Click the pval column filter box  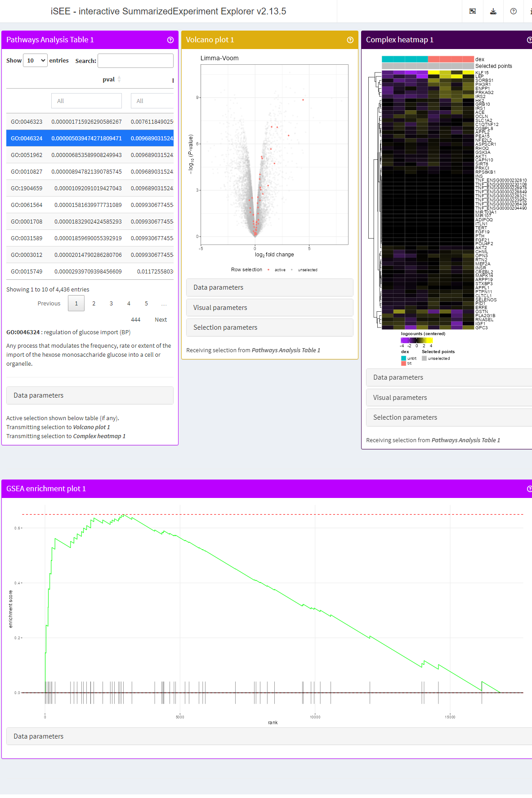pos(86,101)
